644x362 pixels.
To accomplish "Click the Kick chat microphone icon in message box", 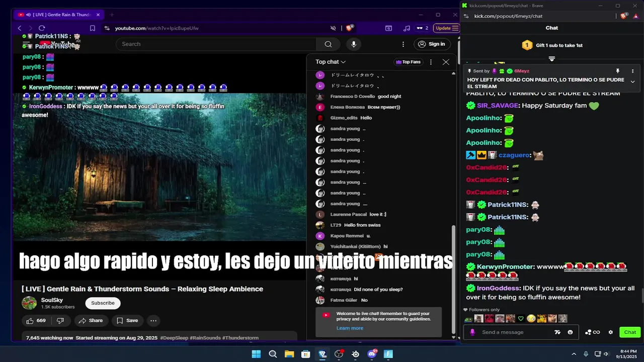I will (472, 332).
